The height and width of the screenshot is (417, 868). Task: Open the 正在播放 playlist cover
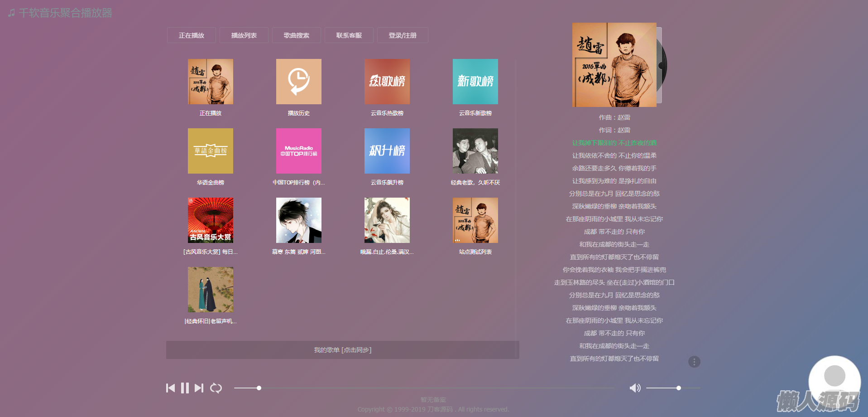(211, 82)
